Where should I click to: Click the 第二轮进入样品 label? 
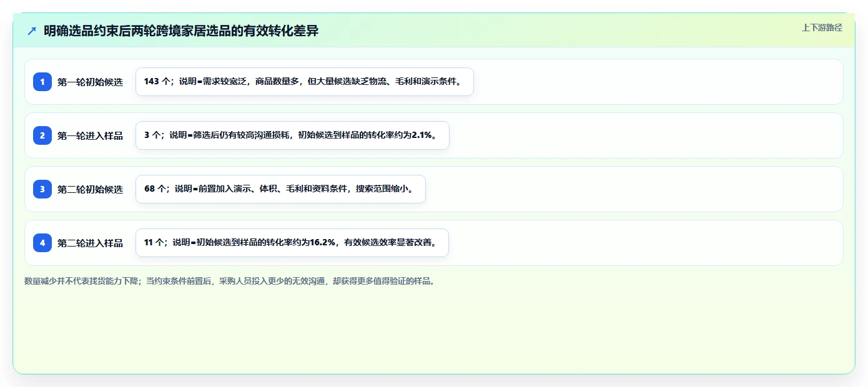90,243
